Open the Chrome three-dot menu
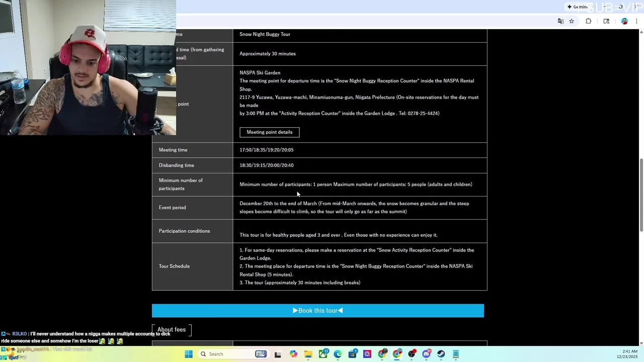This screenshot has height=362, width=644. [636, 21]
